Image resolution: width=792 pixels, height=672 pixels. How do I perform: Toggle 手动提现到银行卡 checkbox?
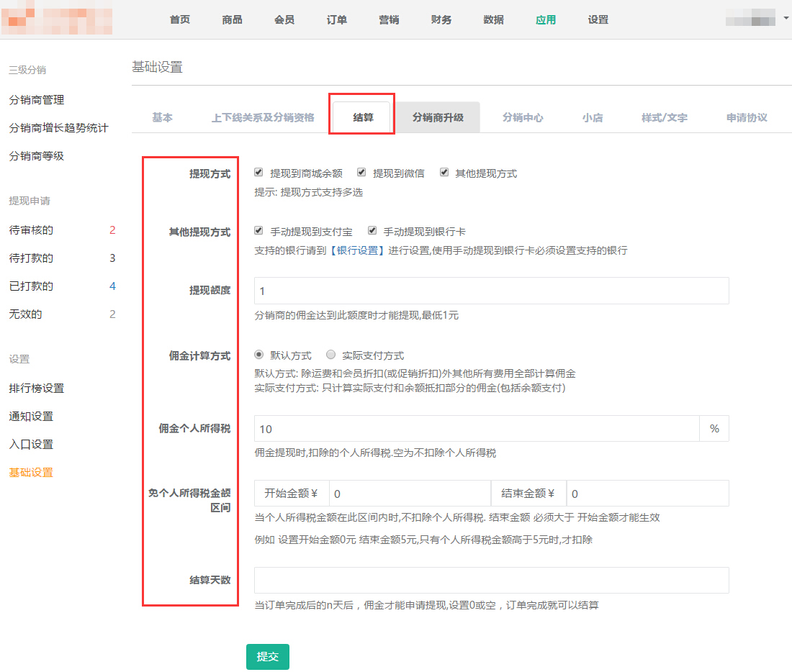coord(372,231)
